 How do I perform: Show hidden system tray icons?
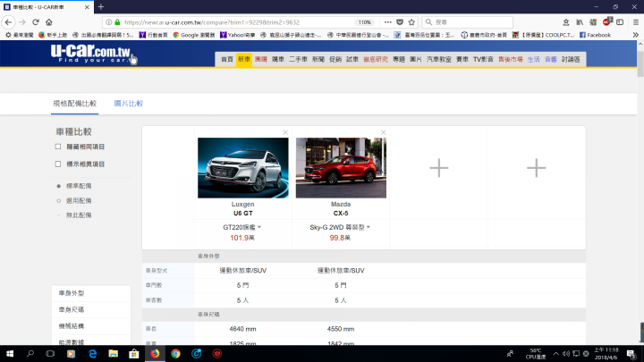click(555, 353)
